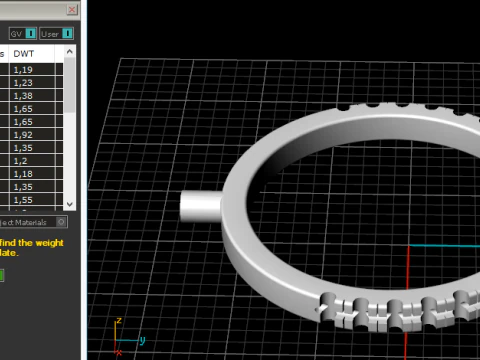
Task: Select the 1,65 cell directly beneath 1,38
Action: [x=32, y=108]
